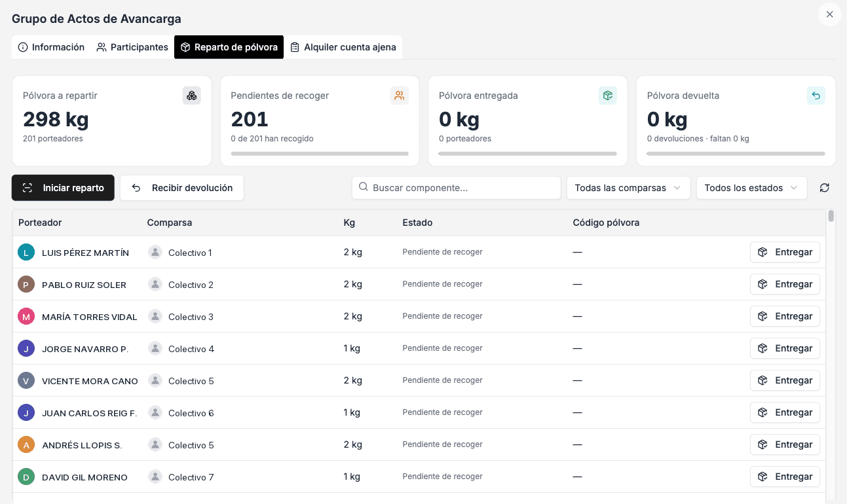The image size is (847, 504).
Task: Click the Buscar componente search field
Action: point(457,188)
